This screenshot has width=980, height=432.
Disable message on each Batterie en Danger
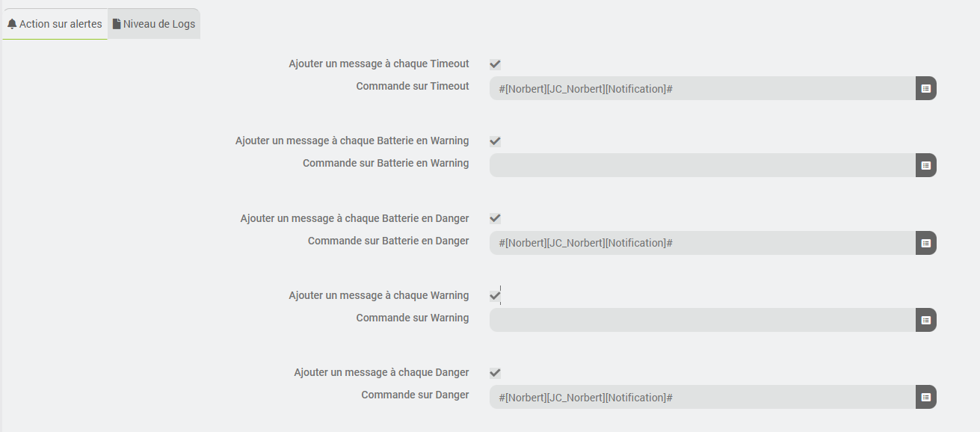click(495, 218)
